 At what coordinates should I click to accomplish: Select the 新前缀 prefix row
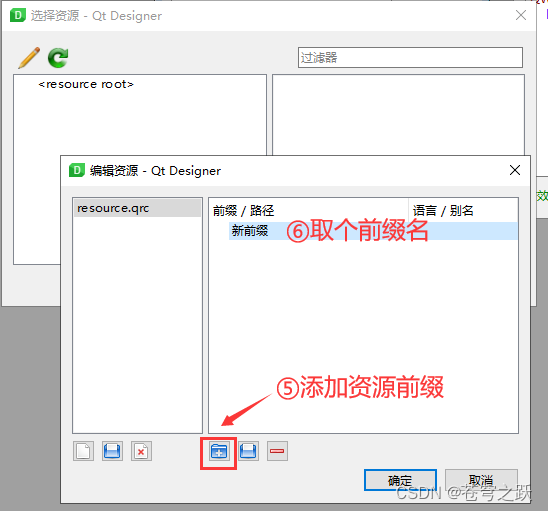point(373,231)
